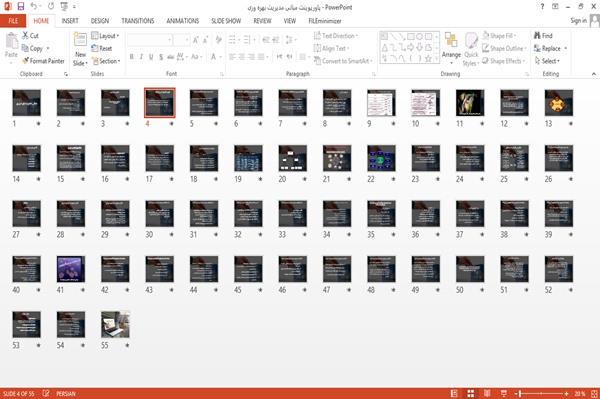Toggle Align Right paragraph button
The width and height of the screenshot is (600, 399).
pyautogui.click(x=251, y=57)
